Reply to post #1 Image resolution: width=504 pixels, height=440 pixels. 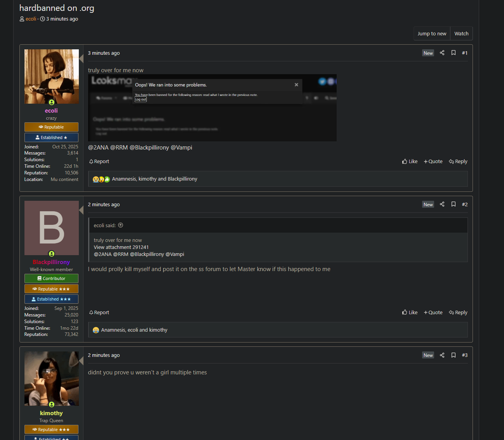[458, 162]
